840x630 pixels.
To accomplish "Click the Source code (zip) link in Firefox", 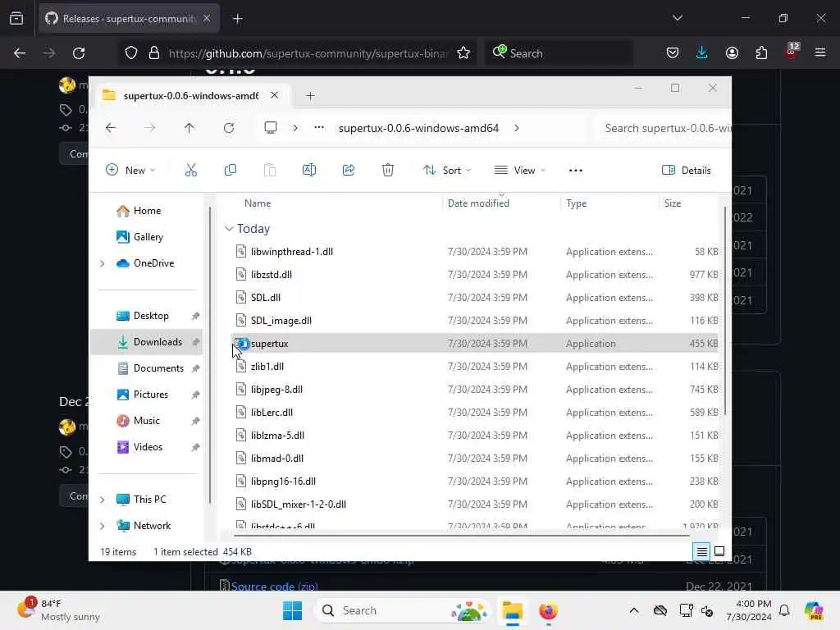I will click(x=274, y=586).
